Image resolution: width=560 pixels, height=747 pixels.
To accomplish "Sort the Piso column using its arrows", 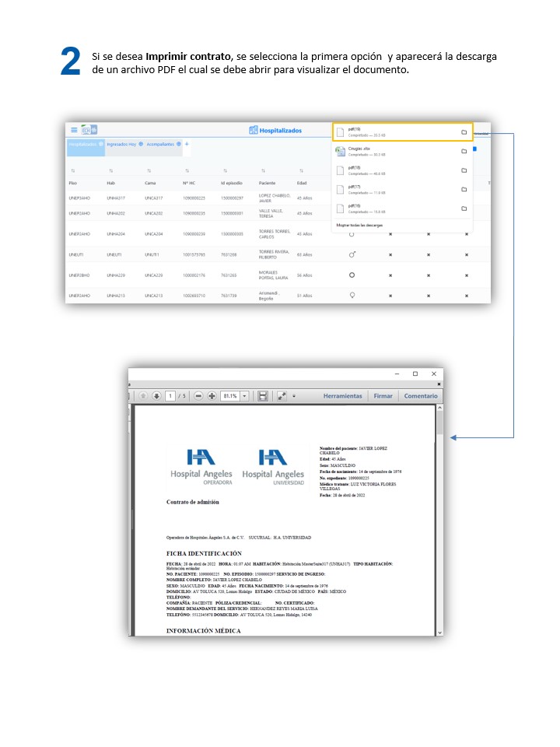I will (x=73, y=170).
